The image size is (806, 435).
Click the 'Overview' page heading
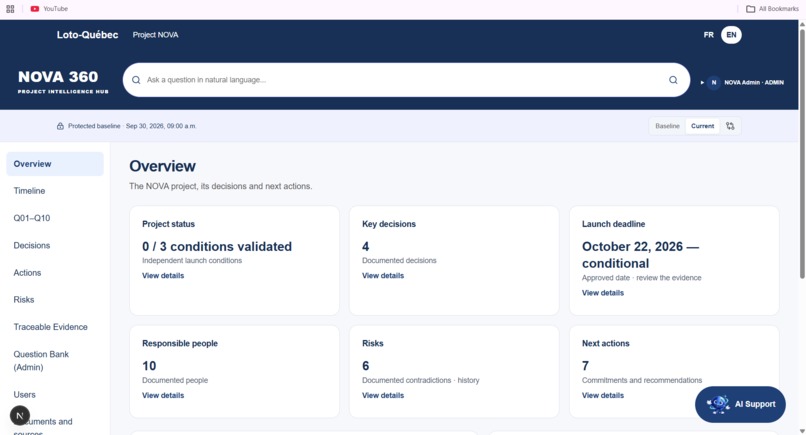click(162, 166)
